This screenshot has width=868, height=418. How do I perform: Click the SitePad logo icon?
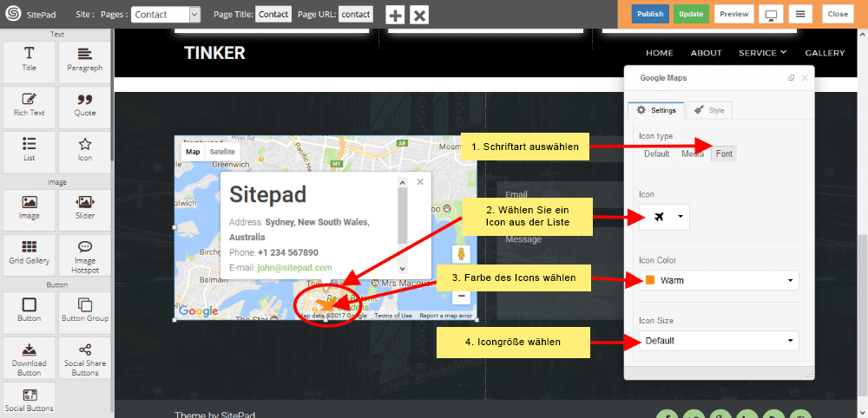14,15
